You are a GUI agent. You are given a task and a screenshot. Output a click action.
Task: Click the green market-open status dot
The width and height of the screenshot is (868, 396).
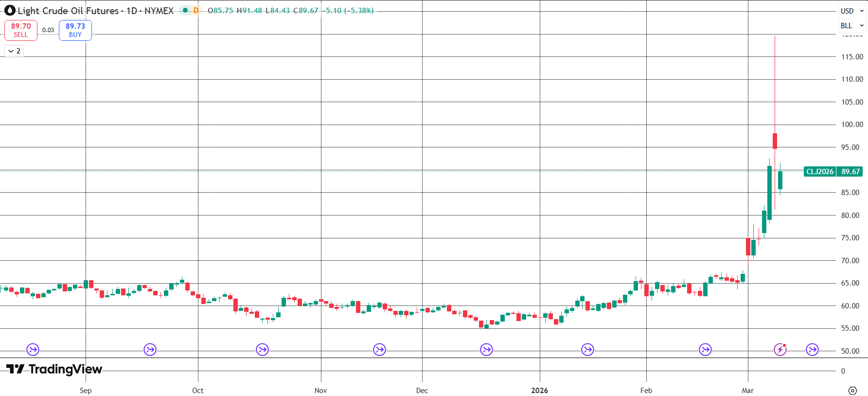pos(185,10)
